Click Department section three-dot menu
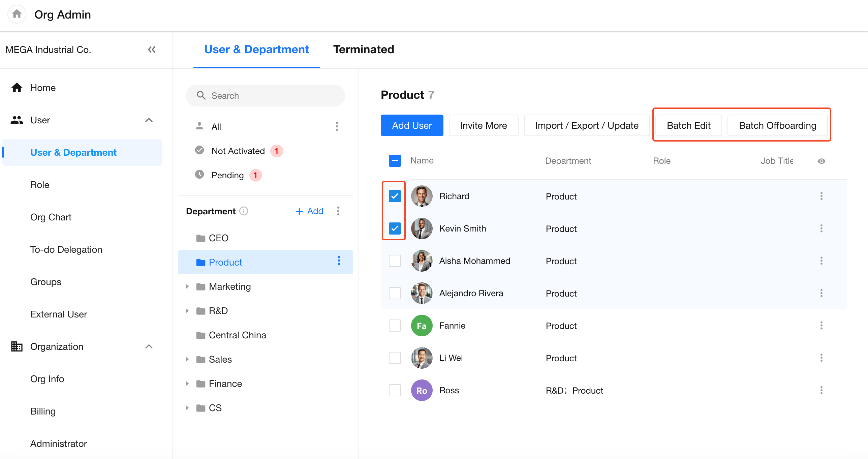 click(338, 211)
